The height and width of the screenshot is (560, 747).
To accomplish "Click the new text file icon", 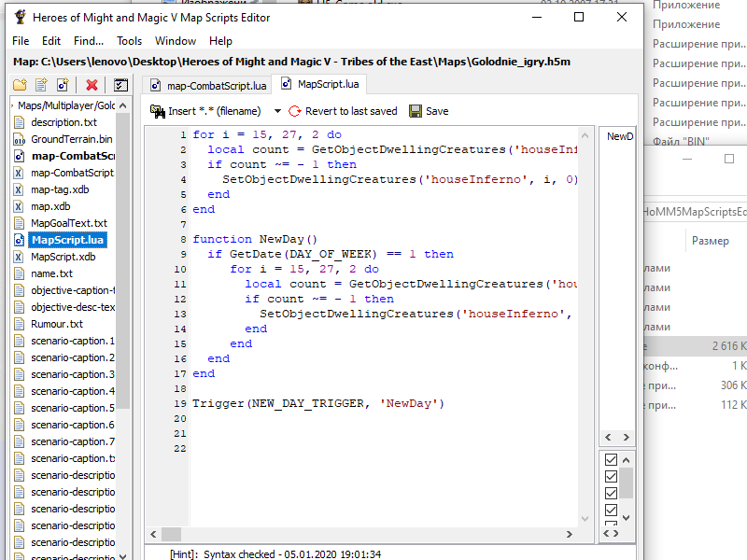I will (x=41, y=85).
